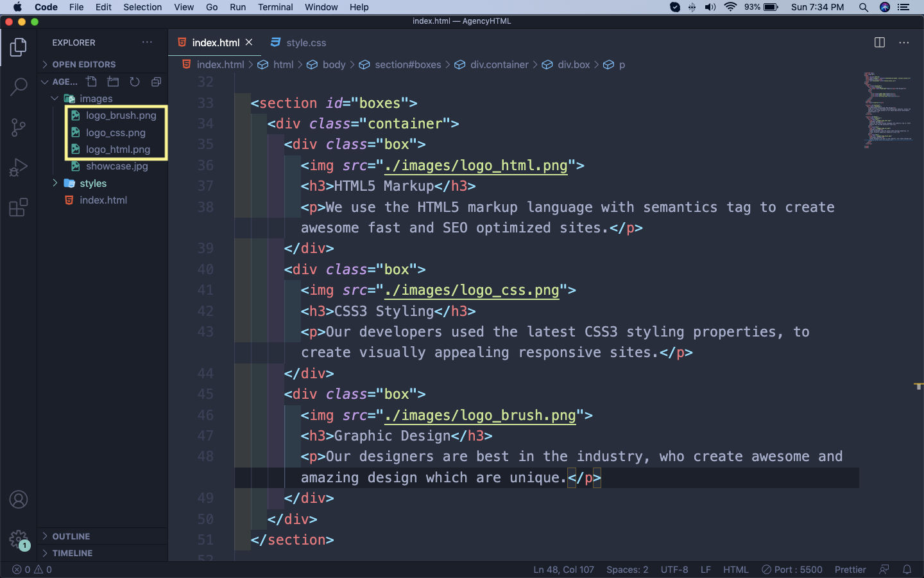
Task: Open editor more actions ellipsis
Action: pos(904,42)
